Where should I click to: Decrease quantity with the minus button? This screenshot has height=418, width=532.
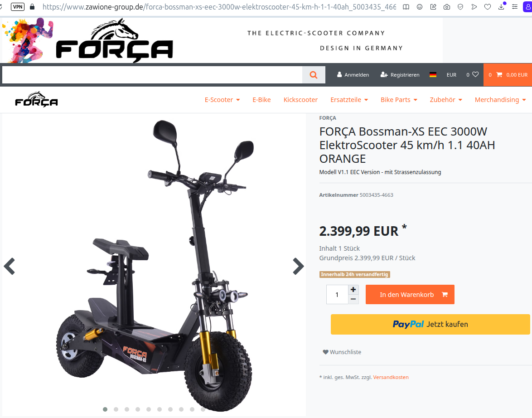tap(353, 299)
